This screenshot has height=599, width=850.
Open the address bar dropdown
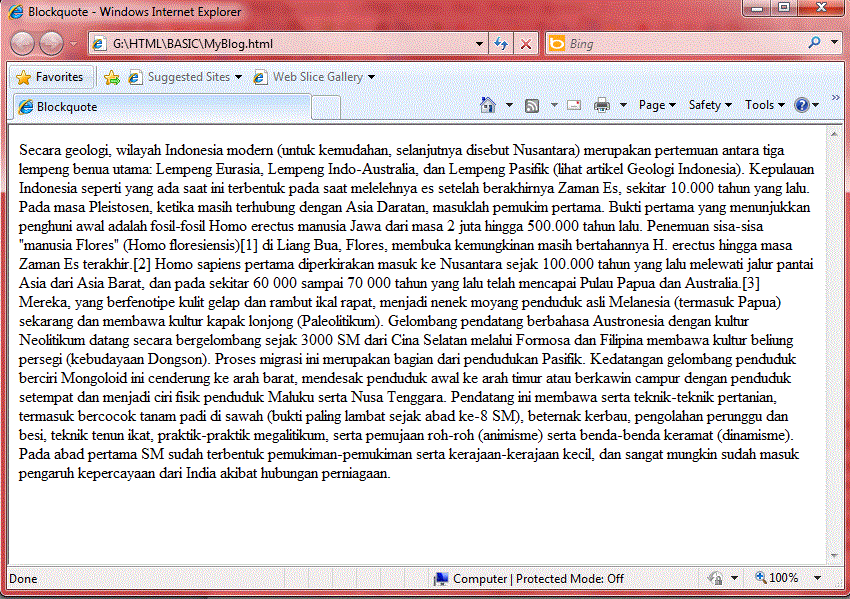tap(479, 43)
